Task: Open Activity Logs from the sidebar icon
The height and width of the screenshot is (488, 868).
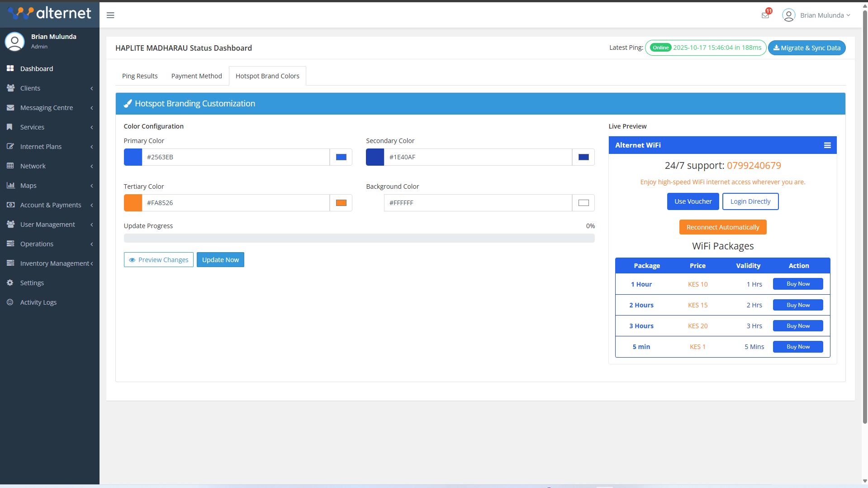Action: click(x=10, y=302)
